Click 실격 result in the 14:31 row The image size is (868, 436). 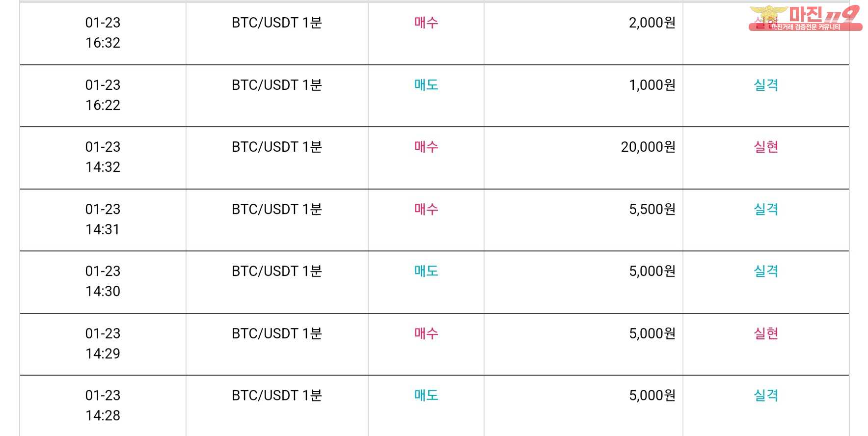pyautogui.click(x=765, y=209)
